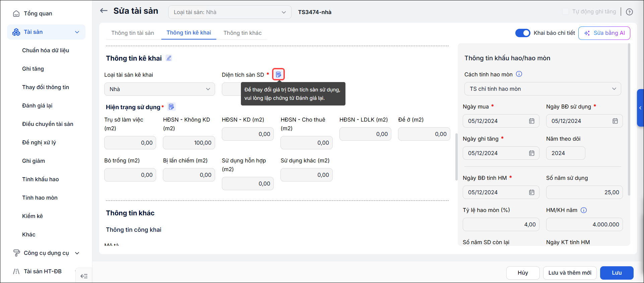Open the Loại tài sản kê khai dropdown
This screenshot has height=283, width=644.
pyautogui.click(x=159, y=89)
